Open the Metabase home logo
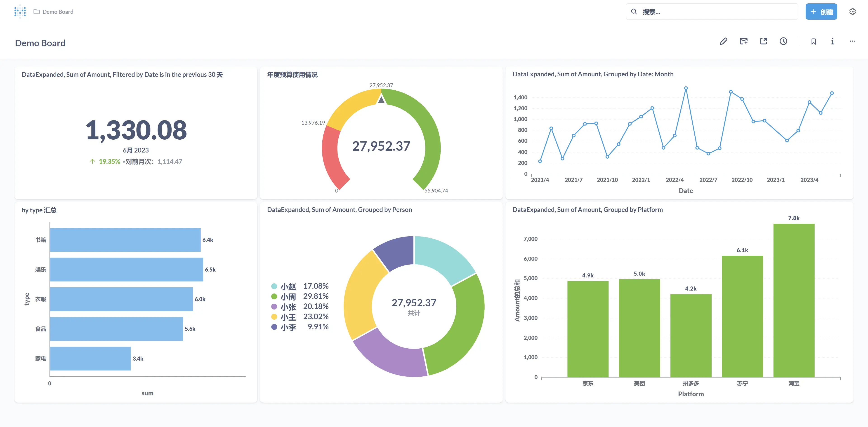Viewport: 868px width, 427px height. 20,12
